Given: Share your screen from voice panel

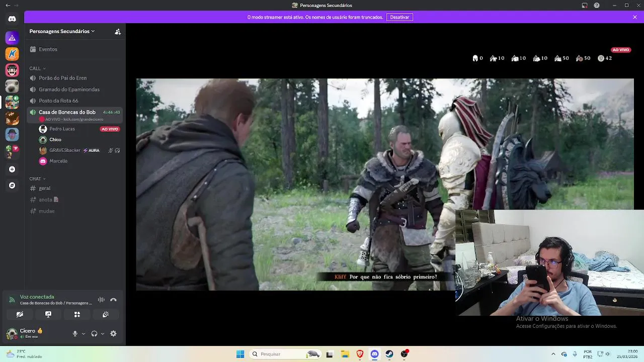Looking at the screenshot, I should tap(48, 314).
